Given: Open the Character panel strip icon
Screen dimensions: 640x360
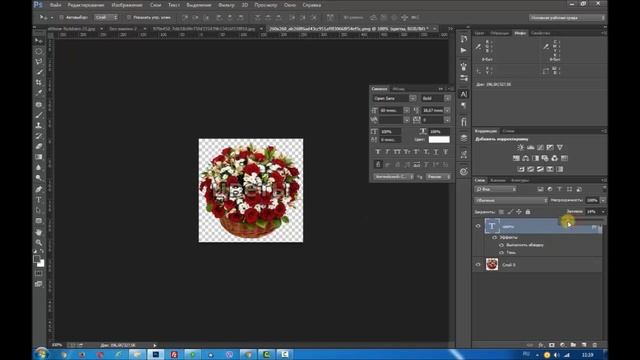Looking at the screenshot, I should (464, 94).
